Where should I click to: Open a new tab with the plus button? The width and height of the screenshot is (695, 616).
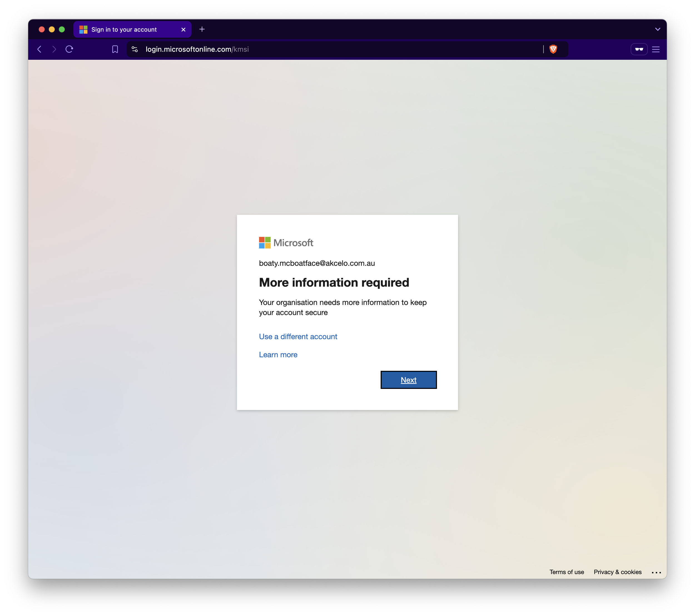point(202,29)
